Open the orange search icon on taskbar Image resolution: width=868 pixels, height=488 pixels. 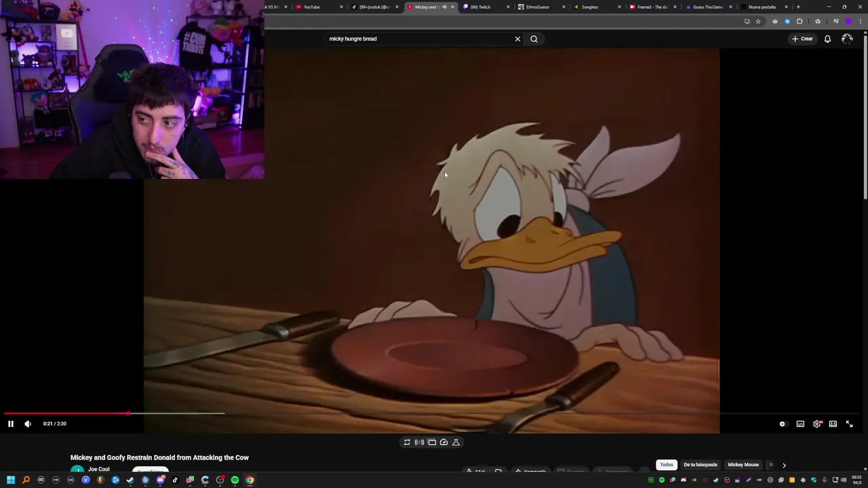(26, 480)
